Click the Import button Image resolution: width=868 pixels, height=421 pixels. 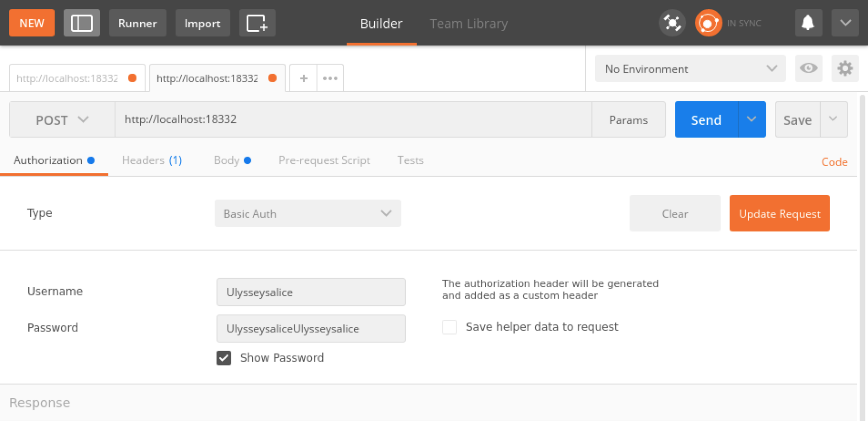203,23
